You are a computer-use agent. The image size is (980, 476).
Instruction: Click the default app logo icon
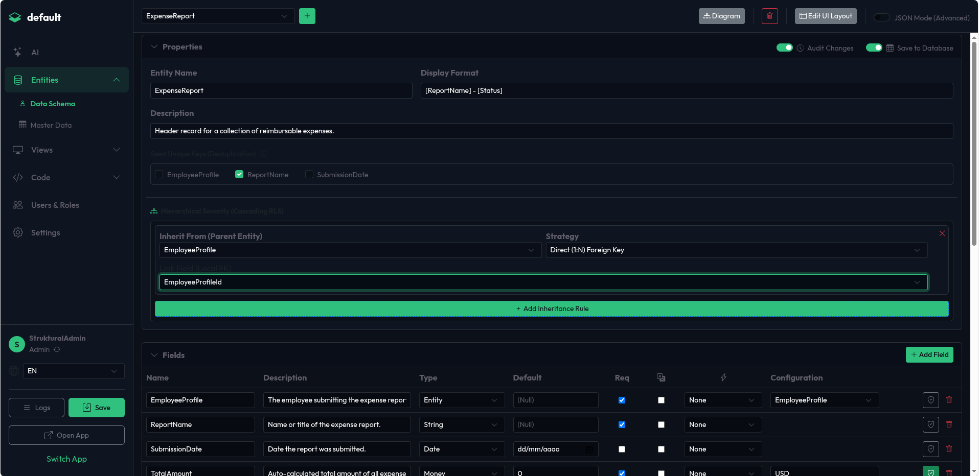coord(15,17)
